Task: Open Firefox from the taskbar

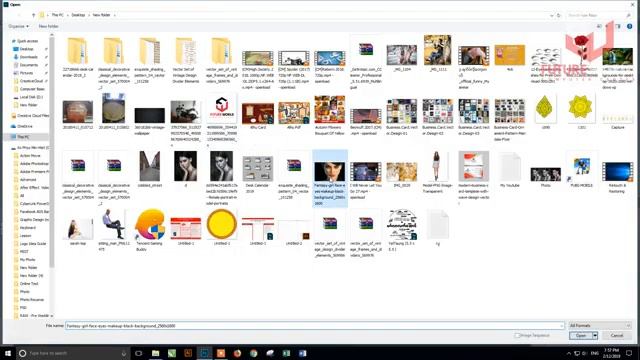Action: pos(237,353)
